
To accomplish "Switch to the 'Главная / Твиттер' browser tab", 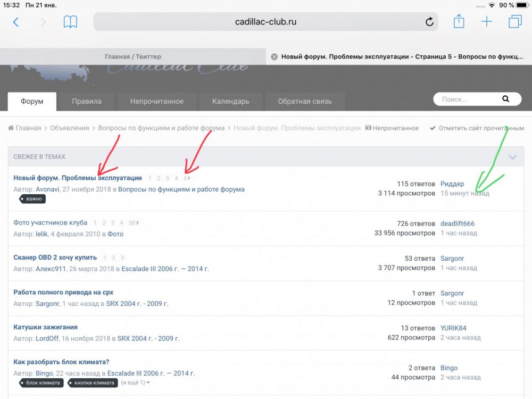I will pos(132,56).
